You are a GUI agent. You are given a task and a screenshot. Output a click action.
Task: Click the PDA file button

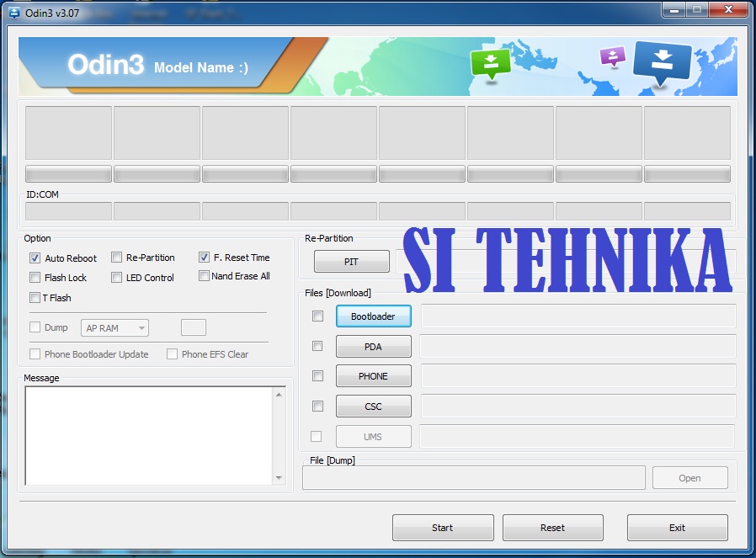tap(373, 347)
